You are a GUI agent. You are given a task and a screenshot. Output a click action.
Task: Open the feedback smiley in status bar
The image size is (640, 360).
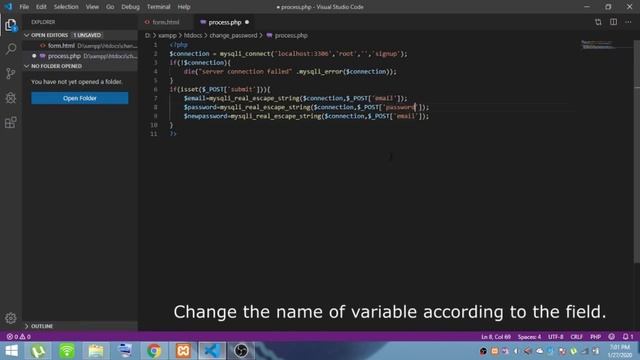pyautogui.click(x=611, y=337)
